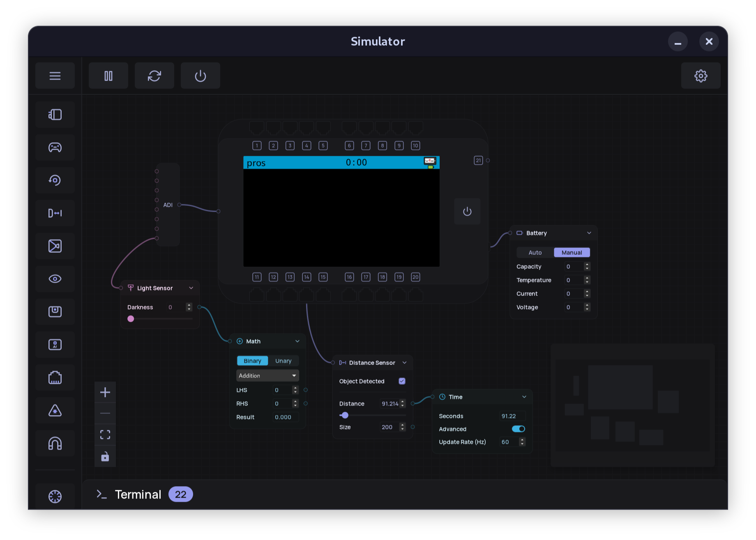Open the Terminal panel
Image resolution: width=756 pixels, height=540 pixels.
[138, 494]
